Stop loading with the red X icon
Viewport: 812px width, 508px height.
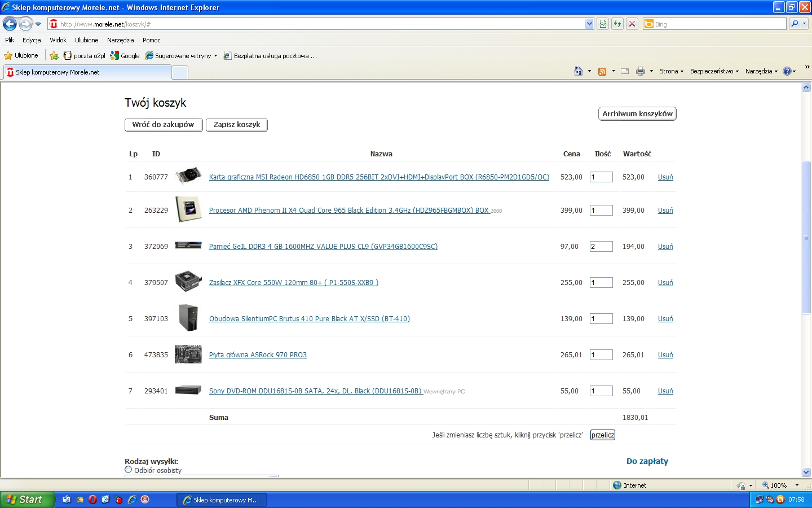632,24
